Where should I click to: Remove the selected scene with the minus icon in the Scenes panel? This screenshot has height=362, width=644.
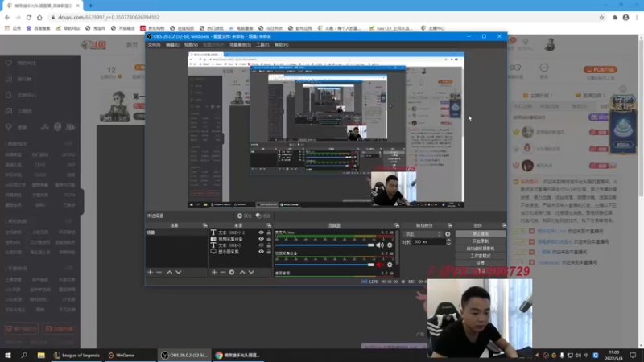click(159, 272)
